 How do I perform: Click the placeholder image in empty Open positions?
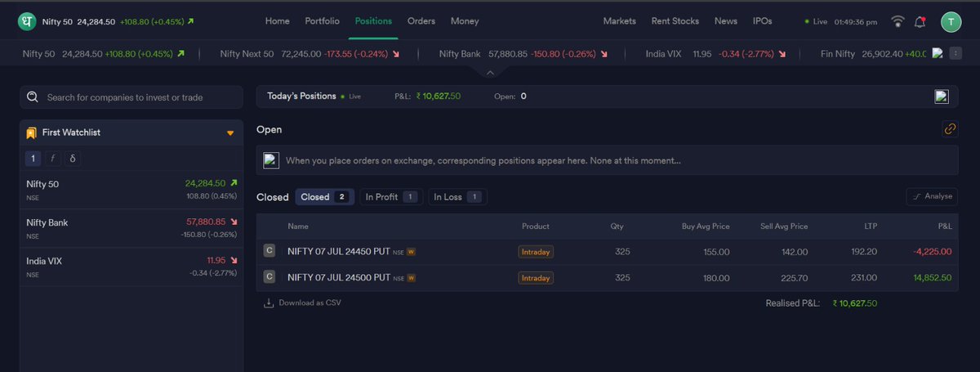tap(271, 160)
